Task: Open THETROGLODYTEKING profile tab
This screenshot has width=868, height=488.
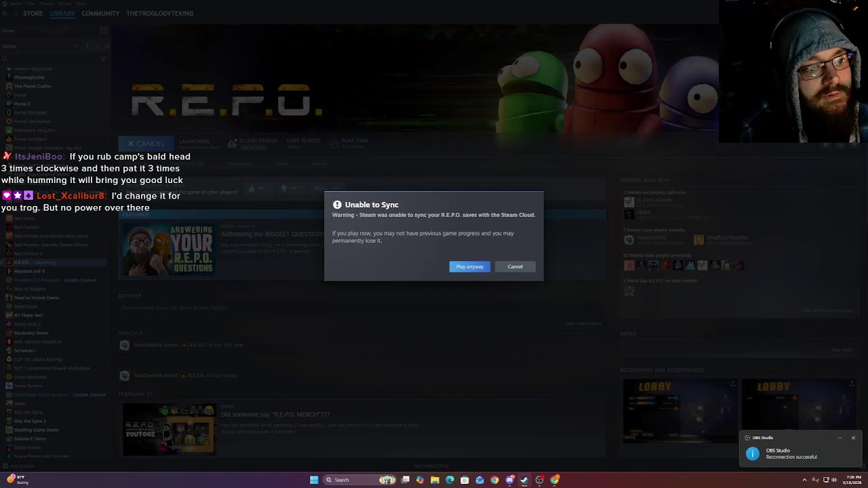Action: click(x=159, y=14)
